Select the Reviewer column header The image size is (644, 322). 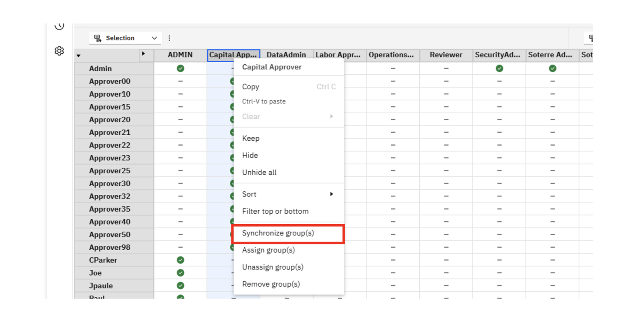[446, 55]
